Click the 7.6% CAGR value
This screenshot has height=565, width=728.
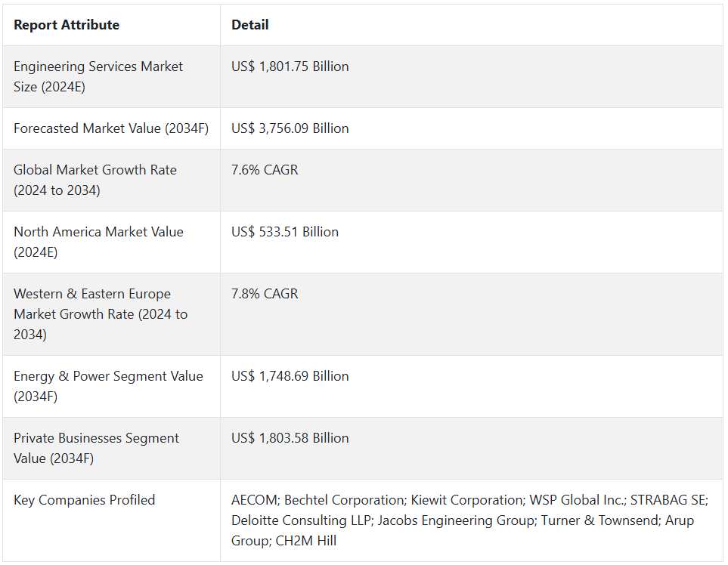coord(265,170)
